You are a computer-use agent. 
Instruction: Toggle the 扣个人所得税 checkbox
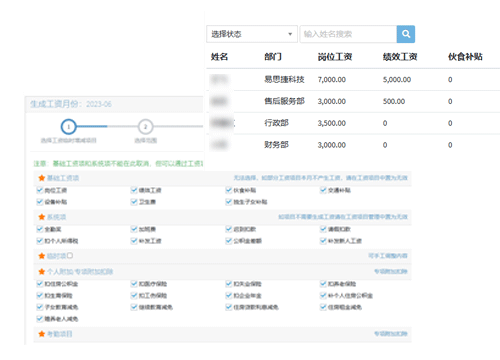pos(40,241)
